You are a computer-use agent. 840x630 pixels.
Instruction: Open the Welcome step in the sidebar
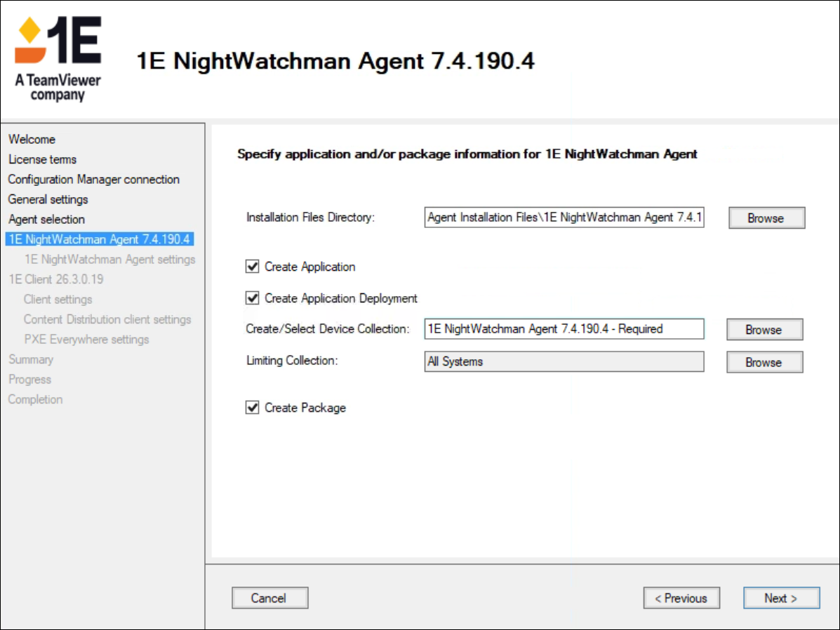[x=32, y=140]
